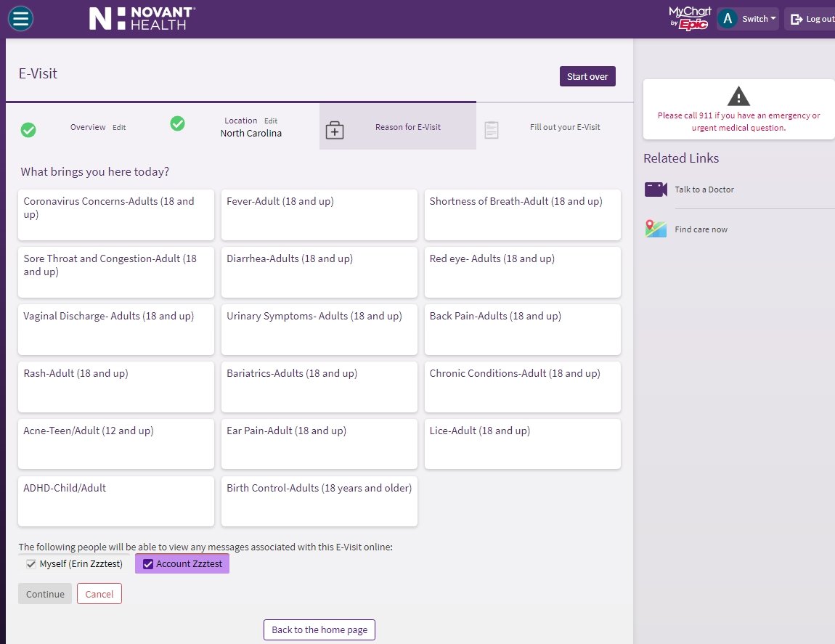Uncheck Myself (Erin Zzztest)
Image resolution: width=835 pixels, height=644 pixels.
point(31,563)
